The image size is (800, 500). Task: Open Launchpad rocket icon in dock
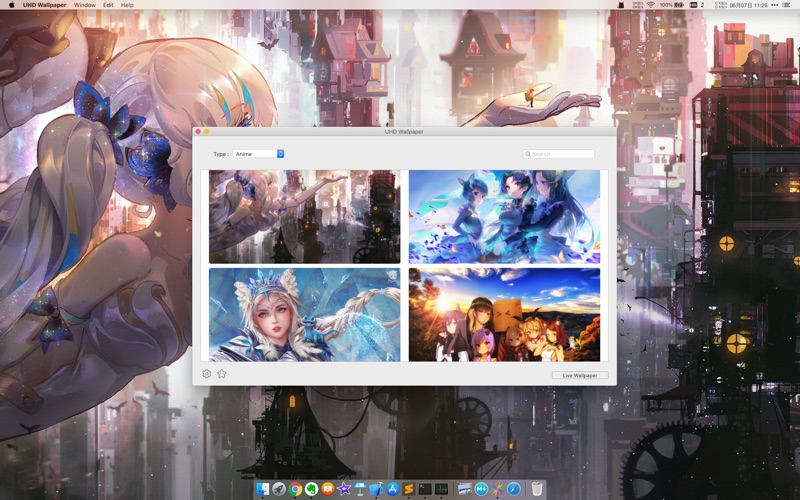click(279, 489)
